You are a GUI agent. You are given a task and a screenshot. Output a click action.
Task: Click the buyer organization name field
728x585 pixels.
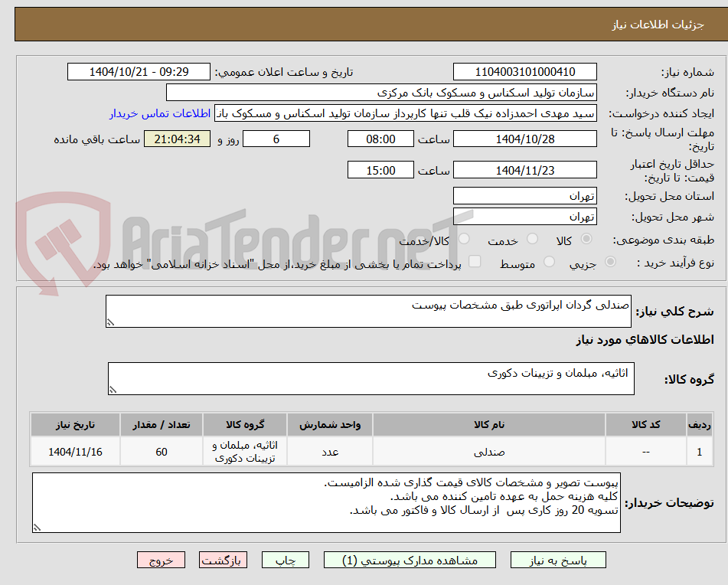click(x=381, y=93)
